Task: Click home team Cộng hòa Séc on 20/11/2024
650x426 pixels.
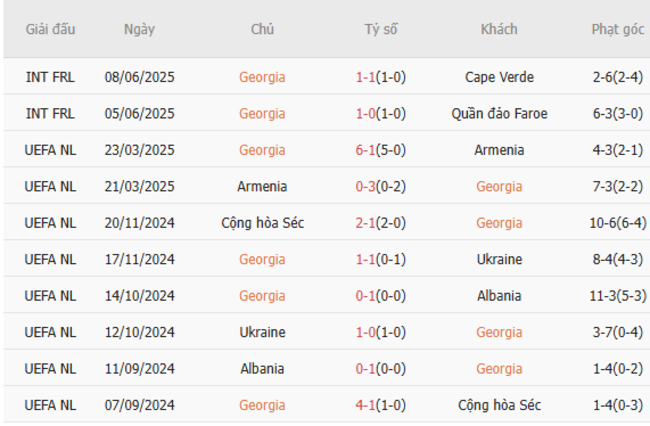Action: 262,223
